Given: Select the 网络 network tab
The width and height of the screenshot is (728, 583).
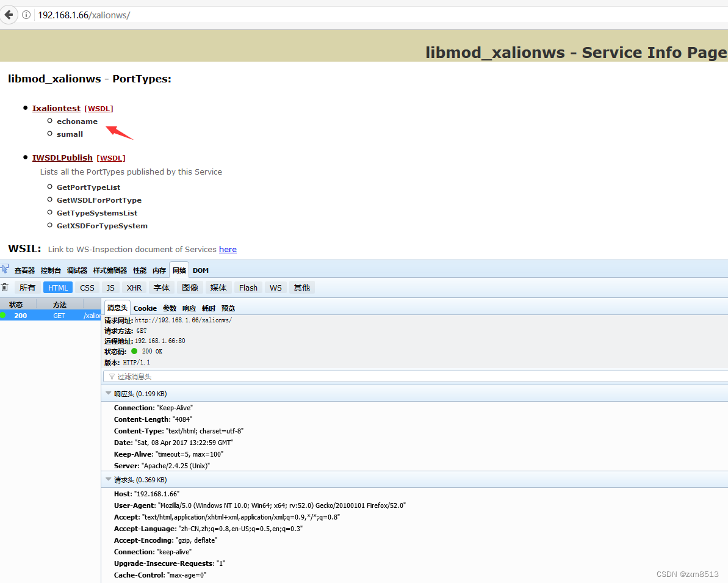Looking at the screenshot, I should point(179,270).
